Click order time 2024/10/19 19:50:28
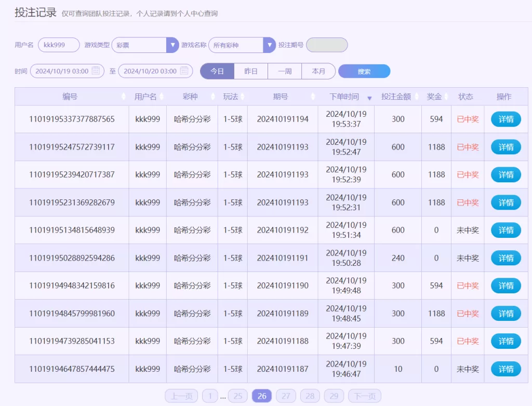532x406 pixels. 346,258
